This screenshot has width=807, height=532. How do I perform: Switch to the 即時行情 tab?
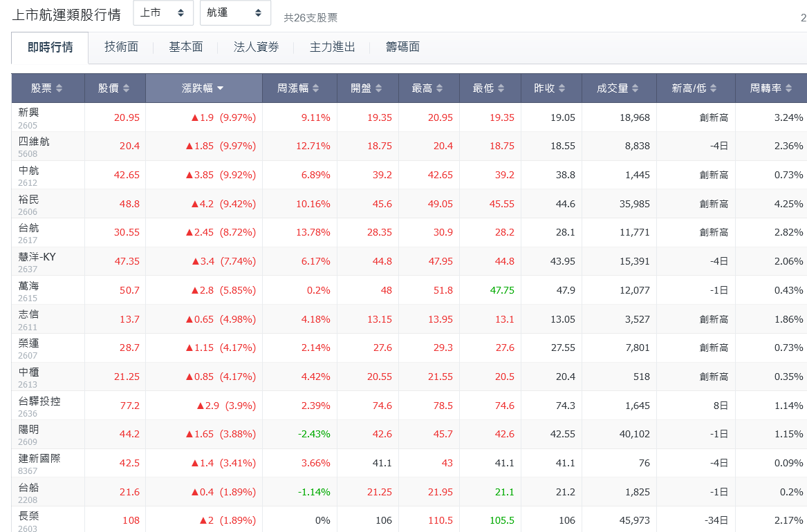(50, 47)
